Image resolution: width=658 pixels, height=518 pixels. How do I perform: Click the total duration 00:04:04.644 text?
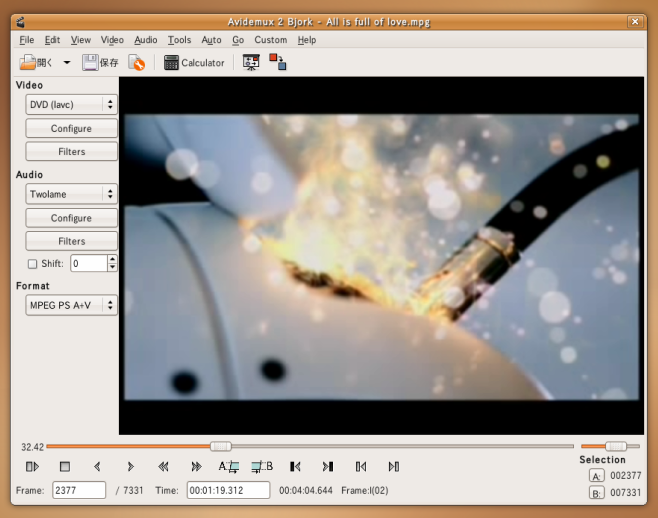point(306,490)
